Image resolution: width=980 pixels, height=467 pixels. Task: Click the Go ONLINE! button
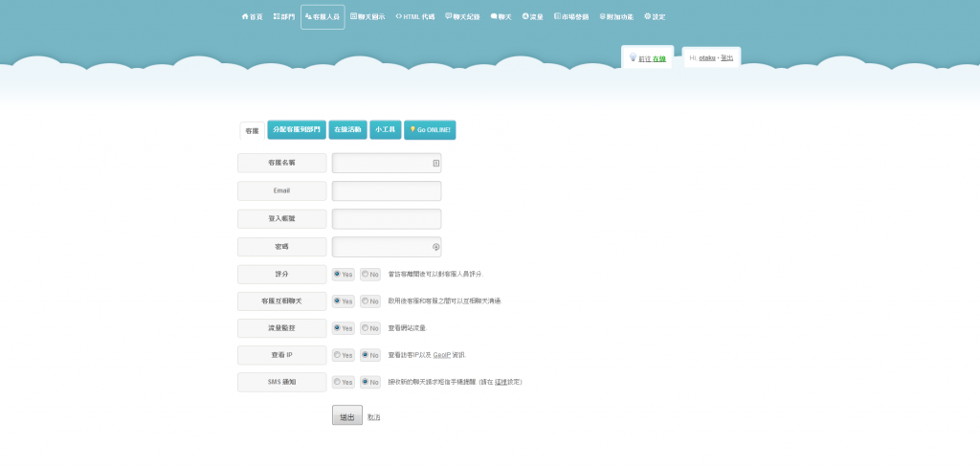[x=430, y=129]
